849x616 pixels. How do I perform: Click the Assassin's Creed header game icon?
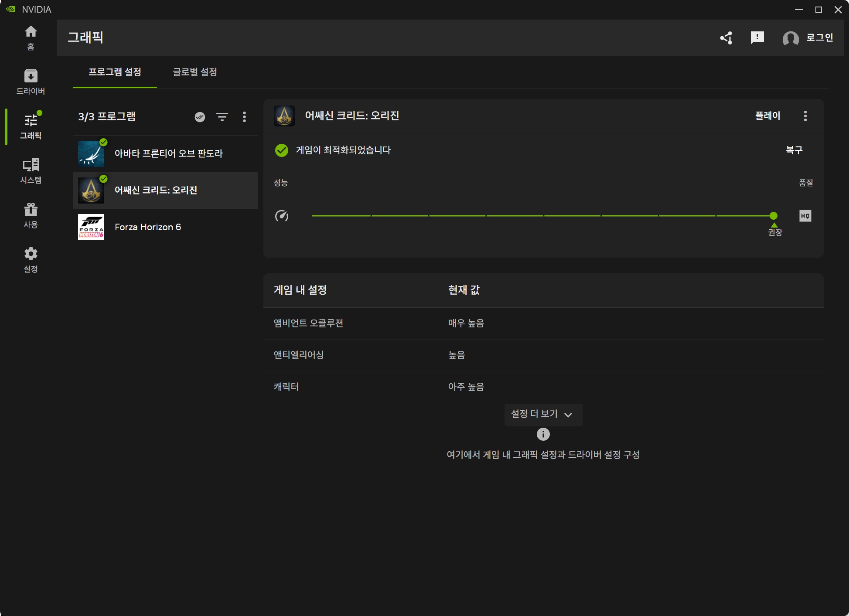pyautogui.click(x=284, y=116)
